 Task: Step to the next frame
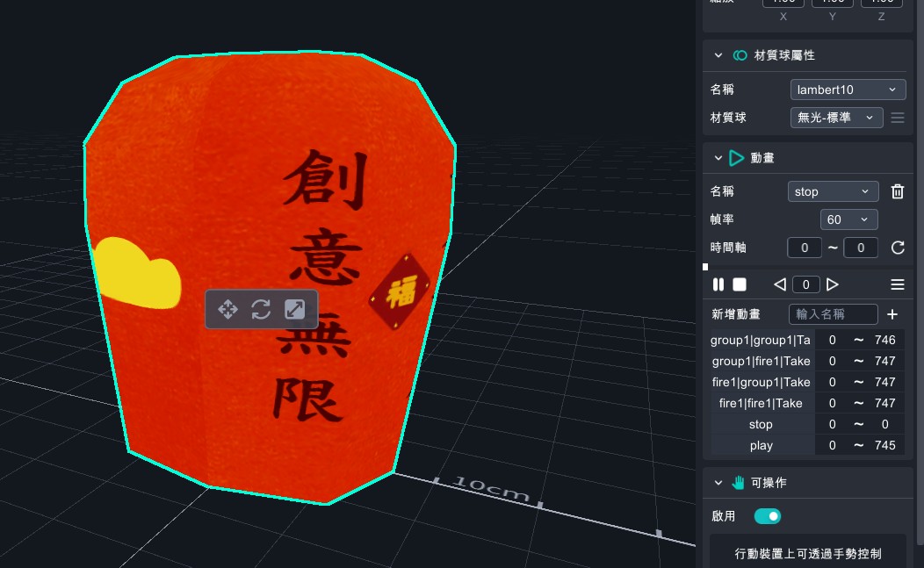(x=833, y=284)
